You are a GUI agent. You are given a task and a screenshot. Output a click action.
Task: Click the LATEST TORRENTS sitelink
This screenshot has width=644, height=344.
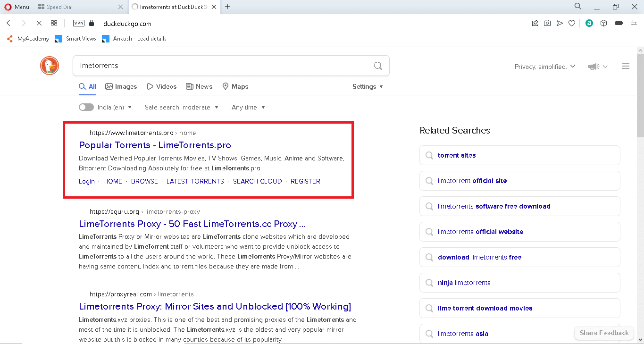195,181
